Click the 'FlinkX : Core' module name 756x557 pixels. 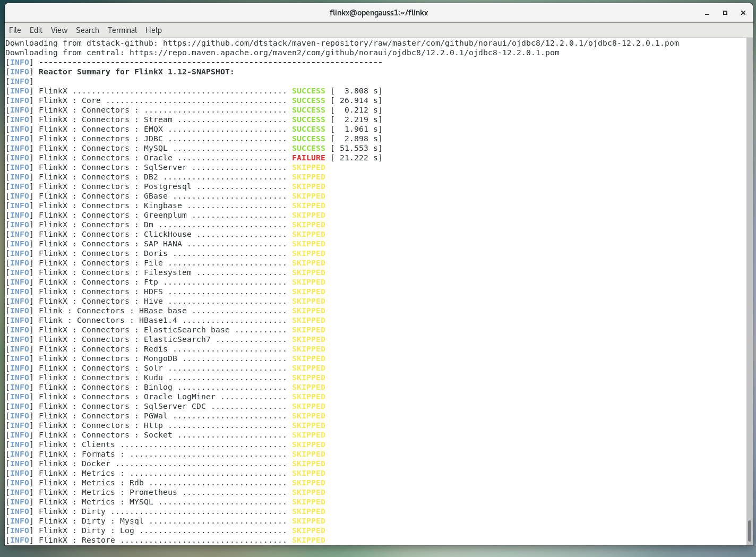70,100
